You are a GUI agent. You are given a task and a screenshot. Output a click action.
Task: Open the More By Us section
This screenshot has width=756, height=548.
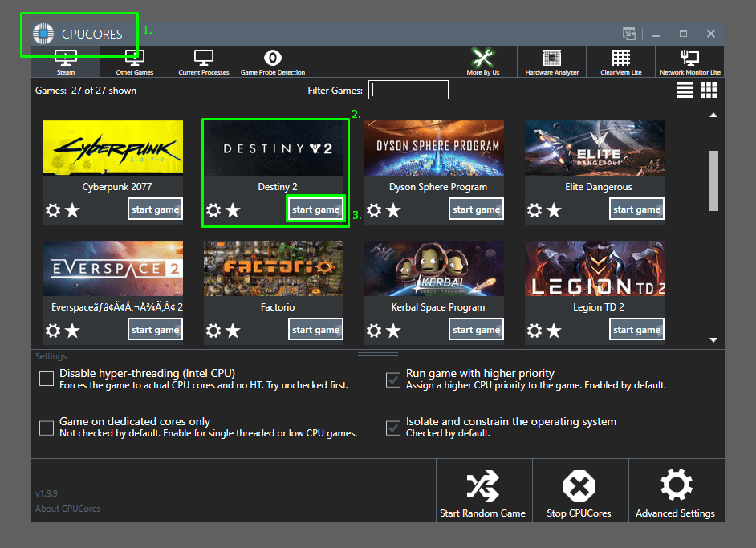482,62
